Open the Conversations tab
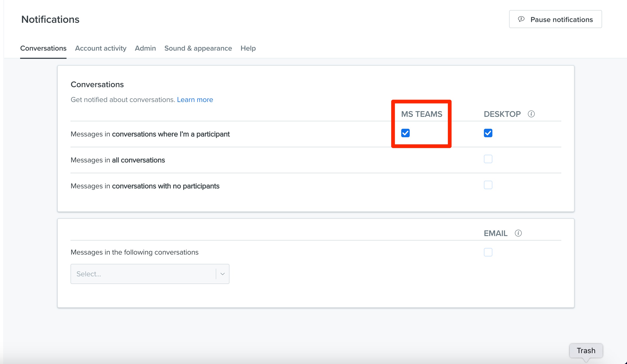 pos(43,48)
